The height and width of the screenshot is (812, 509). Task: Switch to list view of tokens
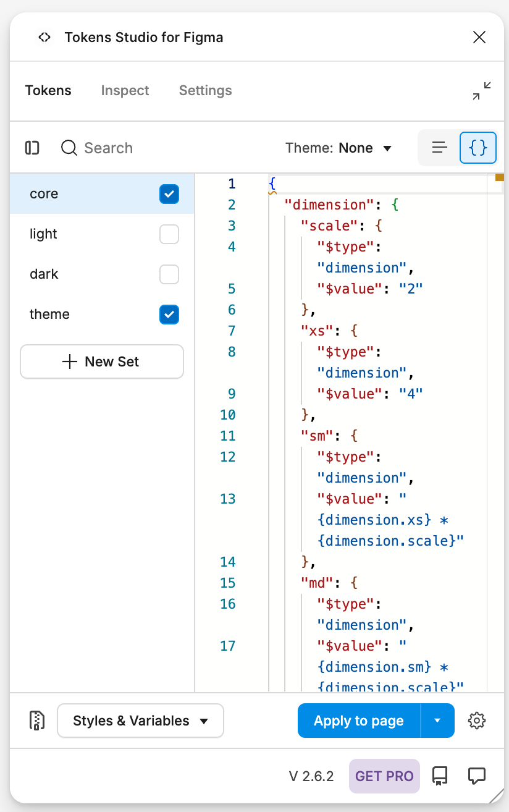coord(439,148)
